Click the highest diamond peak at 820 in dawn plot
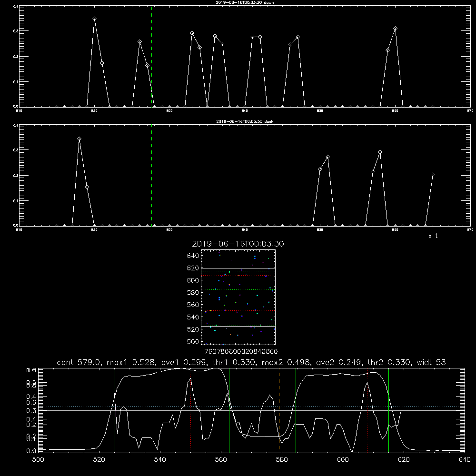 [94, 19]
